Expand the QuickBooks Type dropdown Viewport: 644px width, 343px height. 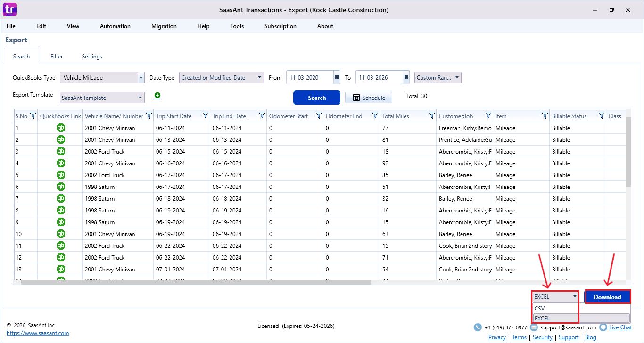tap(141, 78)
